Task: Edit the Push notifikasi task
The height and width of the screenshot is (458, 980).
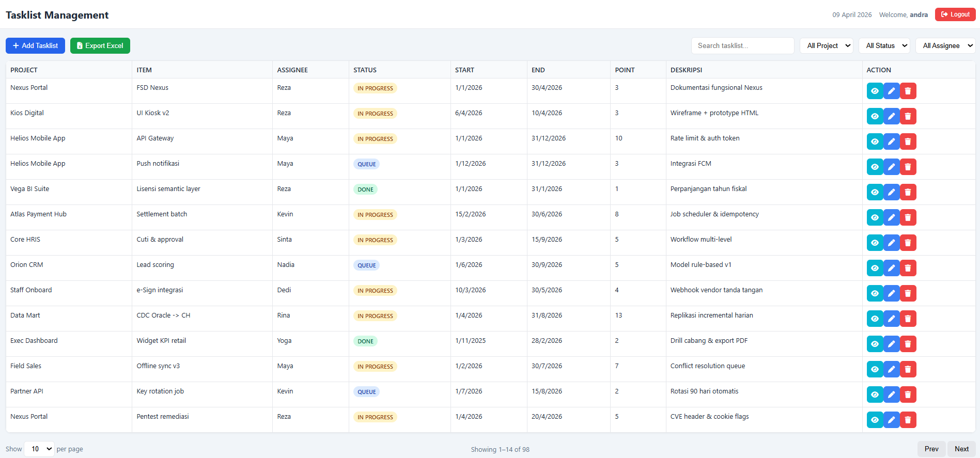Action: [x=891, y=167]
